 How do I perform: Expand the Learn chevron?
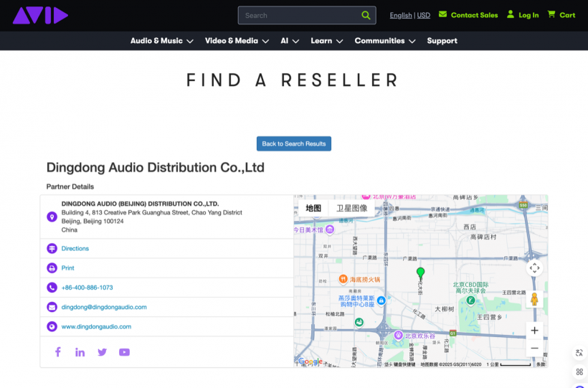pyautogui.click(x=339, y=42)
